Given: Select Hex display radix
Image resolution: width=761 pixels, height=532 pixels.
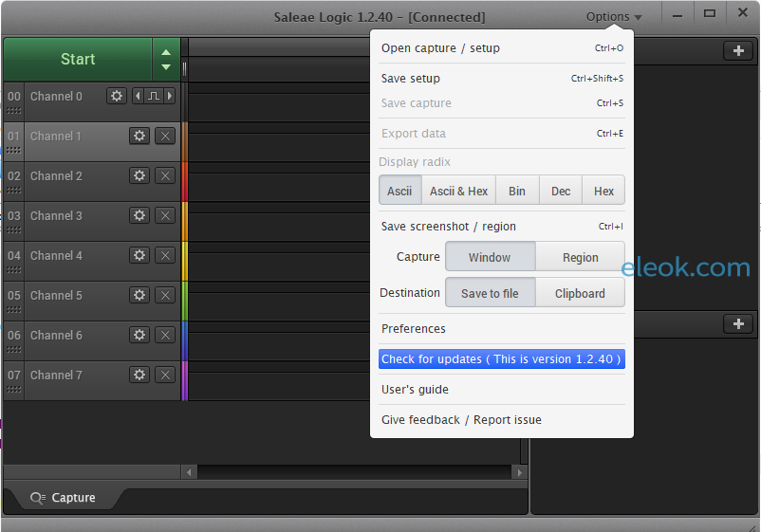Looking at the screenshot, I should pos(603,191).
